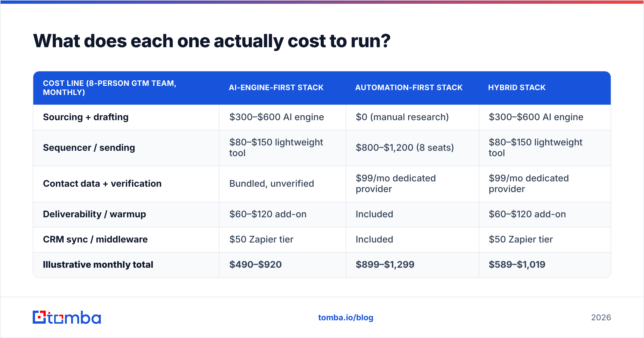The width and height of the screenshot is (644, 338).
Task: Click "$50 Zapier tier" in Hybrid stack column
Action: (x=521, y=240)
